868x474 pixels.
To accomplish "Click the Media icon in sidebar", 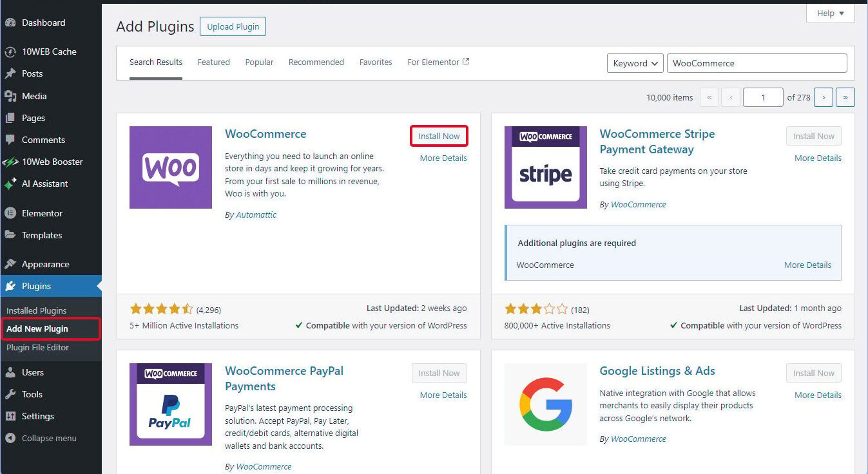I will [10, 96].
